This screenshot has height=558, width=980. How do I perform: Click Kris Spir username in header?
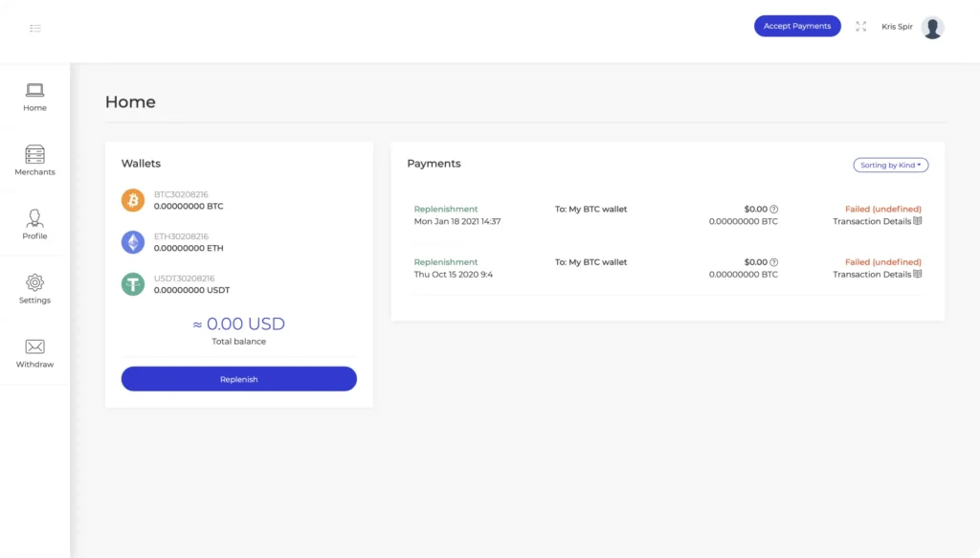pyautogui.click(x=897, y=27)
